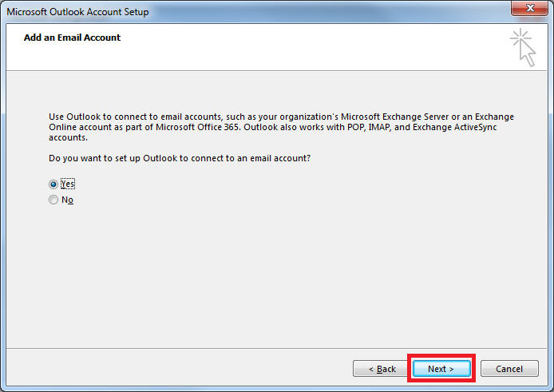Image resolution: width=554 pixels, height=392 pixels.
Task: Click the Next button to continue
Action: click(x=441, y=369)
